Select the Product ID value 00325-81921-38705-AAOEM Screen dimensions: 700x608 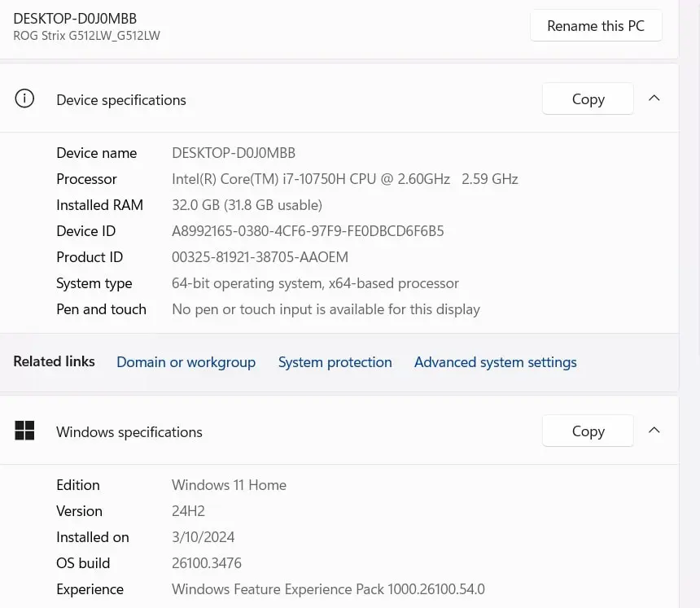[x=260, y=257]
